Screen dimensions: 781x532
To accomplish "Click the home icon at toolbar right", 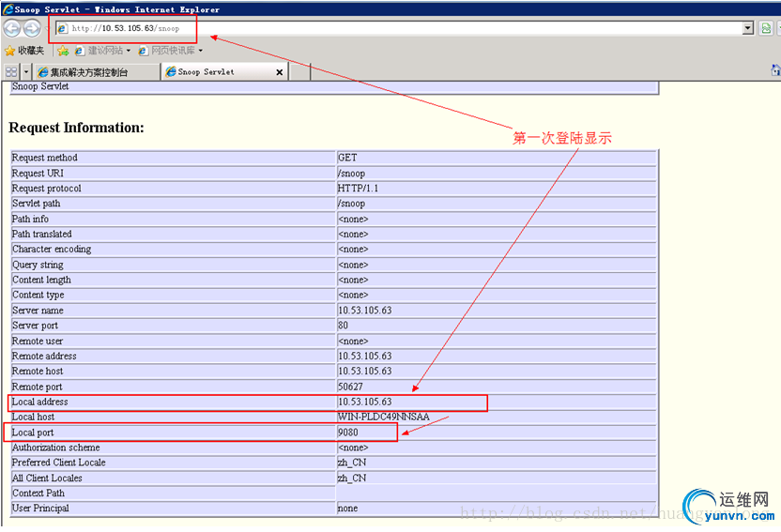I will (x=775, y=70).
